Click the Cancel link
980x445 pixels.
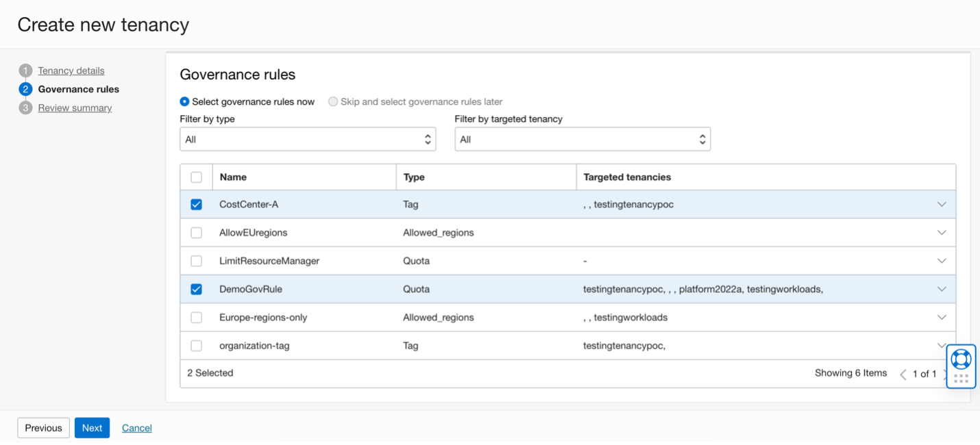pyautogui.click(x=136, y=427)
